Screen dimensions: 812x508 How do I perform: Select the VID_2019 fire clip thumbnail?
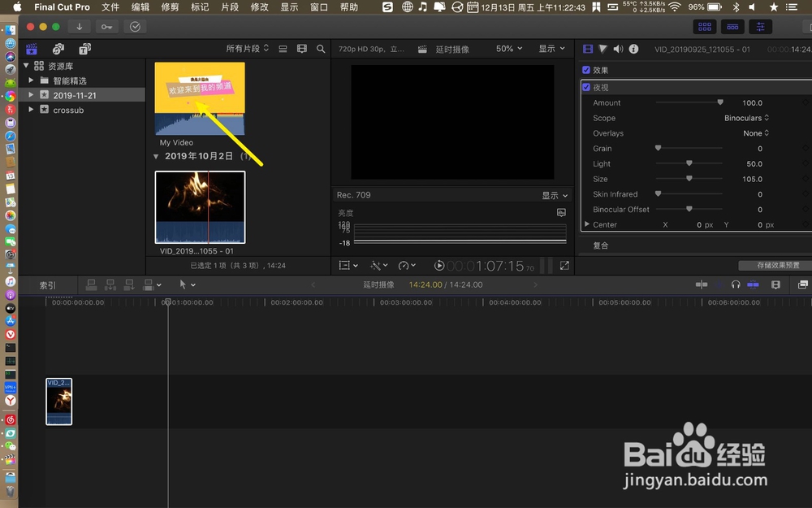tap(200, 207)
